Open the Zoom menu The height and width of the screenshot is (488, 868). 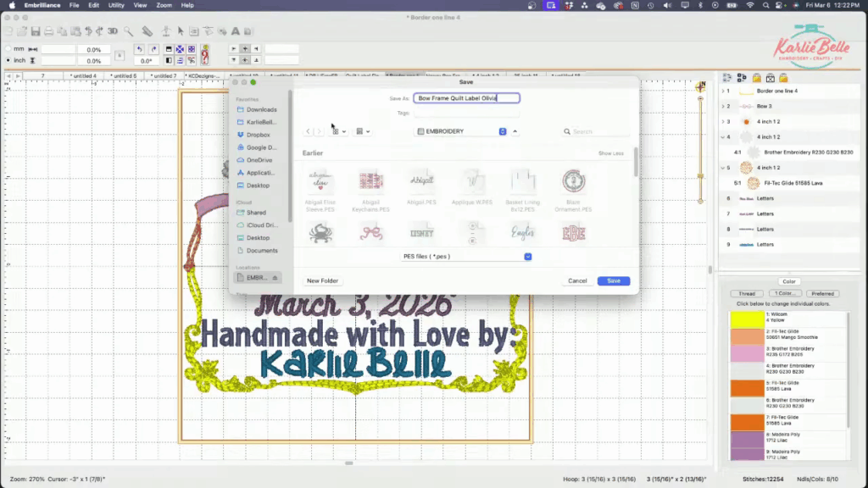tap(164, 6)
